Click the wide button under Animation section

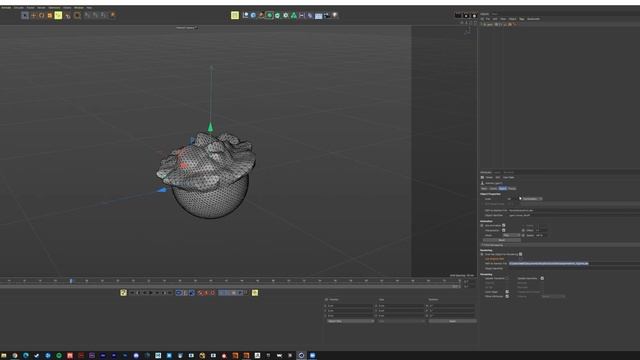(502, 240)
